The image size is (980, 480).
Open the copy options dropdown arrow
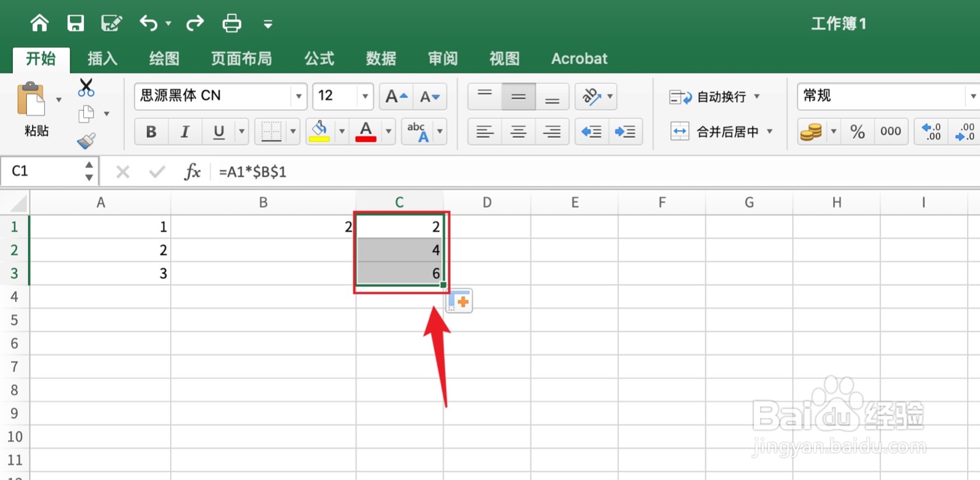click(x=107, y=114)
